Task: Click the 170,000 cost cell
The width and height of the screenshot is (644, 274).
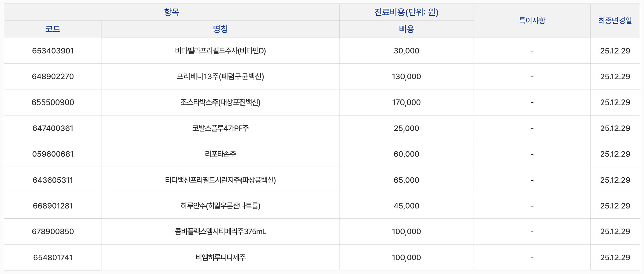Action: point(406,102)
